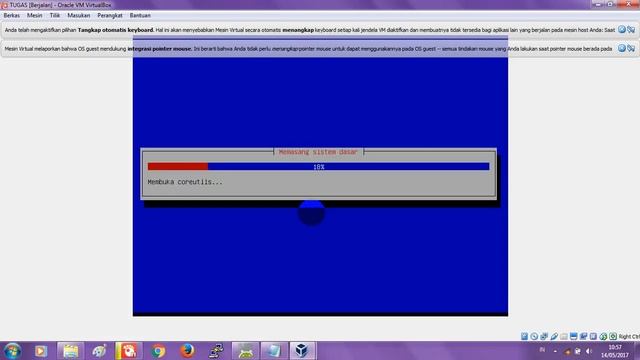The image size is (640, 360).
Task: Switch to the VirtualBox taskbar button
Action: coord(302,351)
